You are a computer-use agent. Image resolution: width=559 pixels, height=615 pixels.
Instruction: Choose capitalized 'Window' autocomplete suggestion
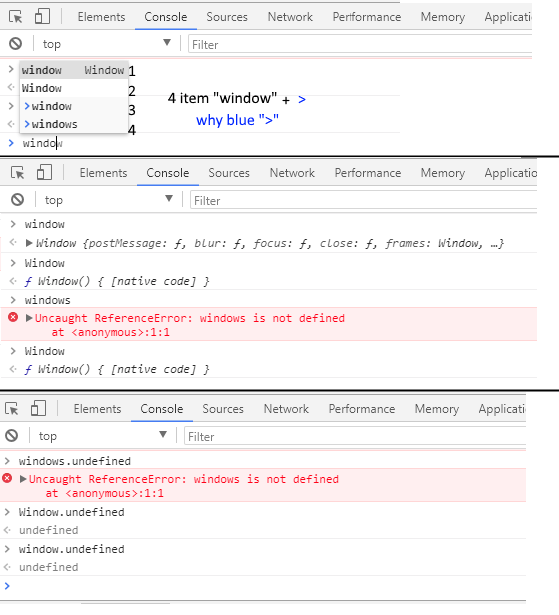click(x=74, y=88)
